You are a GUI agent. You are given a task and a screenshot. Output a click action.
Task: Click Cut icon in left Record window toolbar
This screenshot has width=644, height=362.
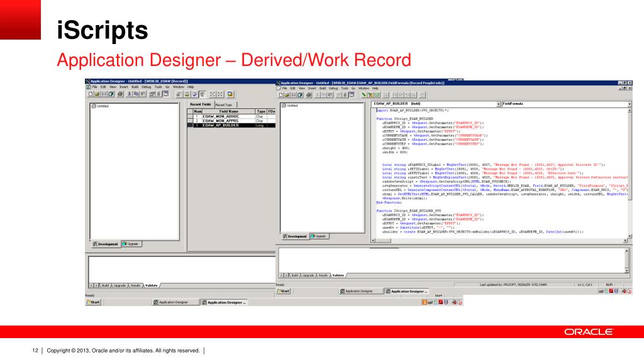tap(129, 94)
